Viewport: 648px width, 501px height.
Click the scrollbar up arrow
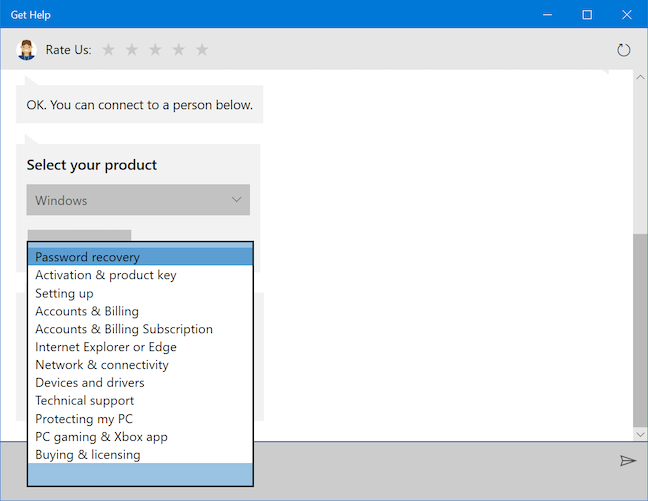640,77
